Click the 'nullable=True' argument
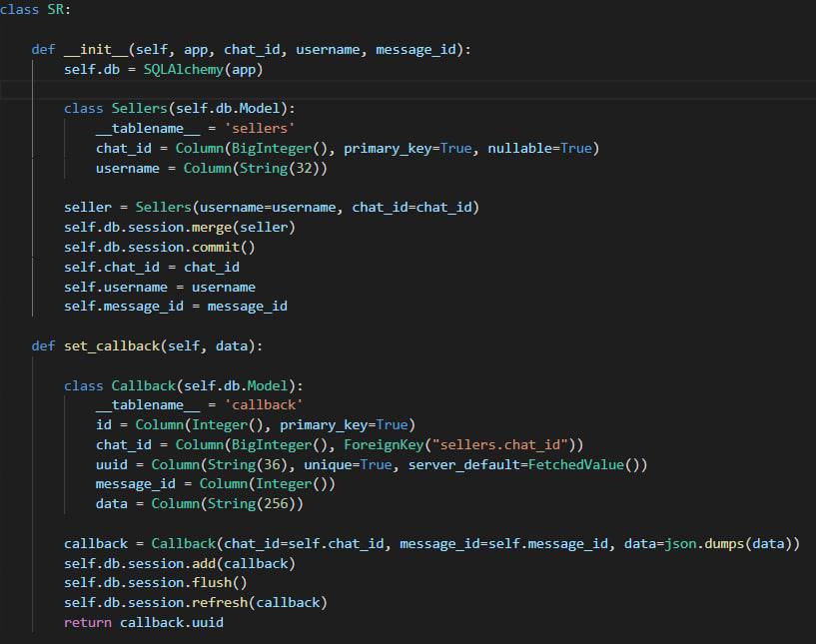Viewport: 816px width, 644px height. coord(539,148)
